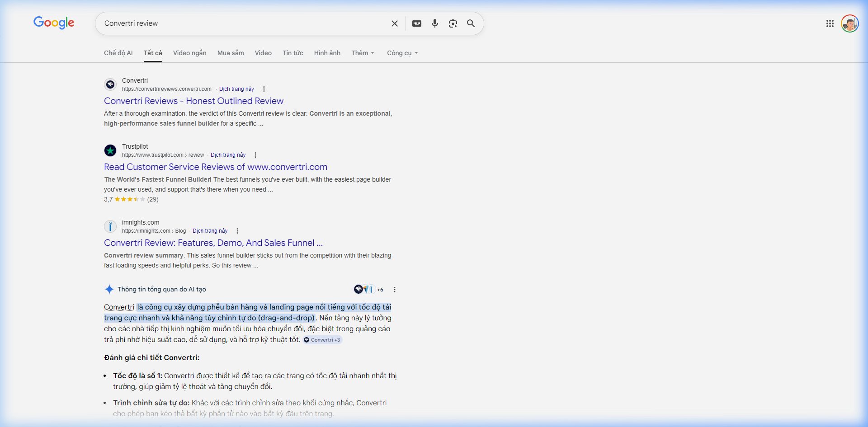Click Dịch trang này on the Trustpilot result
Image resolution: width=868 pixels, height=427 pixels.
[228, 155]
